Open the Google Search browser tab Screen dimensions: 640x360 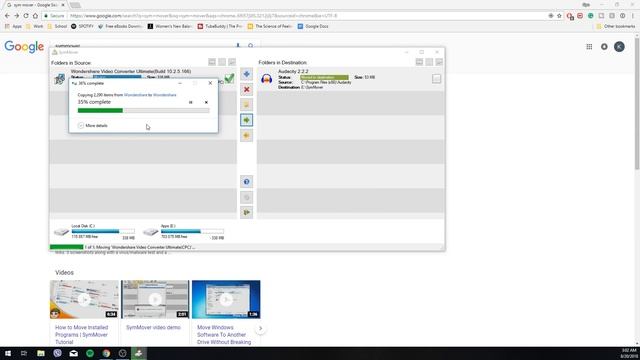coord(36,5)
